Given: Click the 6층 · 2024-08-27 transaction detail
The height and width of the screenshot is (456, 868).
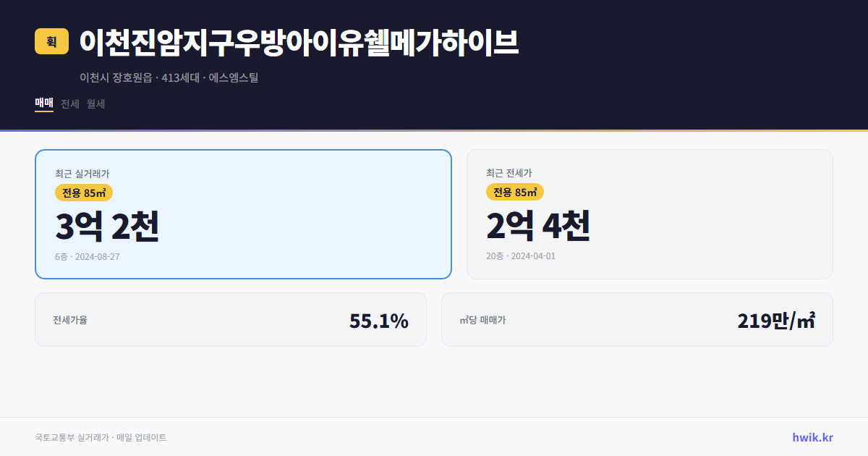Looking at the screenshot, I should coord(88,256).
